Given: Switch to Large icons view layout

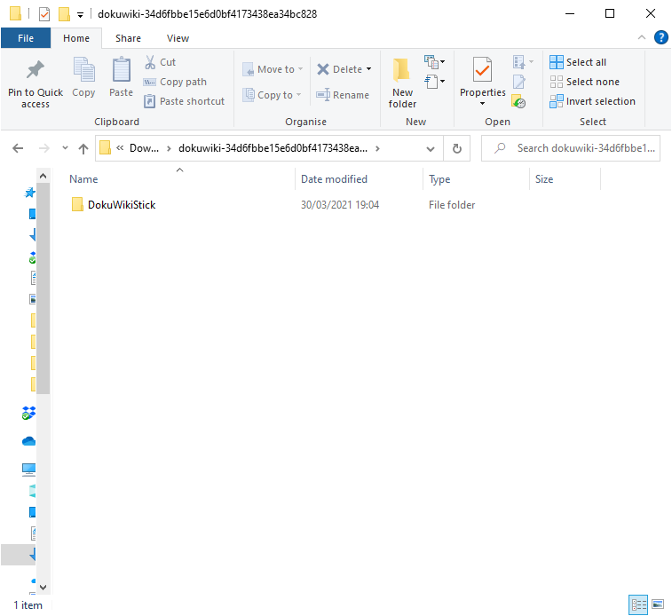Looking at the screenshot, I should point(658,604).
